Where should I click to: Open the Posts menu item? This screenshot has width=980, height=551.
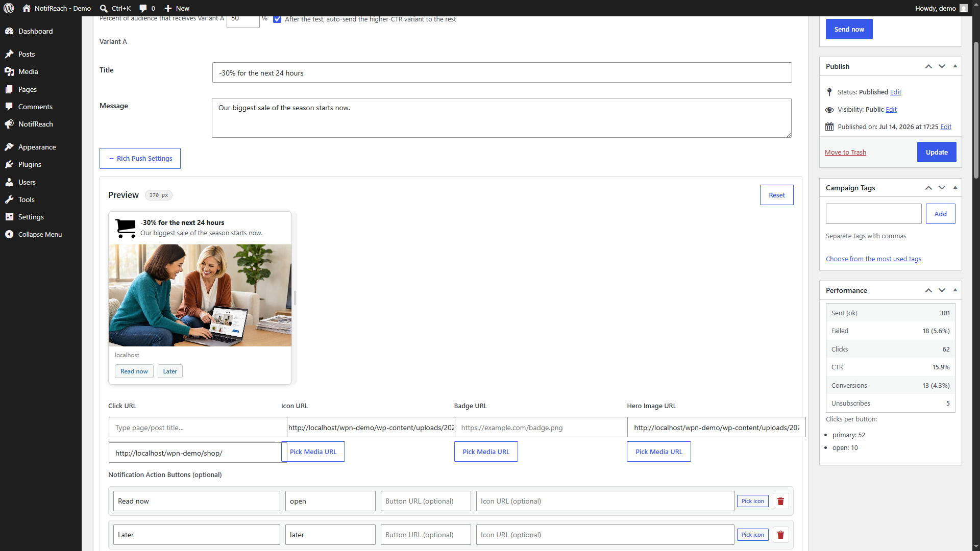(x=41, y=54)
